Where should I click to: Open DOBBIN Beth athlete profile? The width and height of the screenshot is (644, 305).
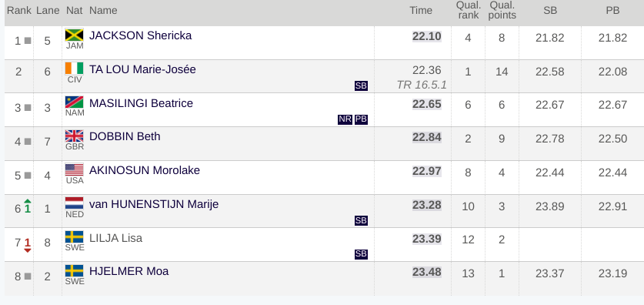(125, 136)
